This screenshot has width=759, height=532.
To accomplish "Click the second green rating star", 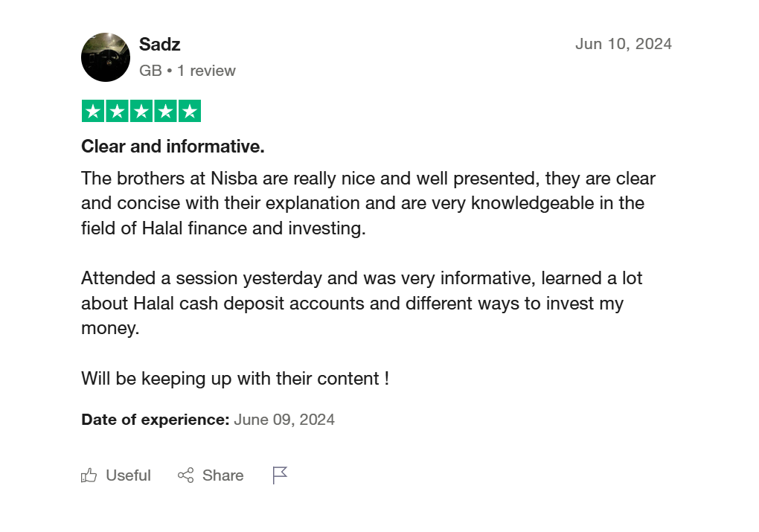I will pyautogui.click(x=117, y=112).
